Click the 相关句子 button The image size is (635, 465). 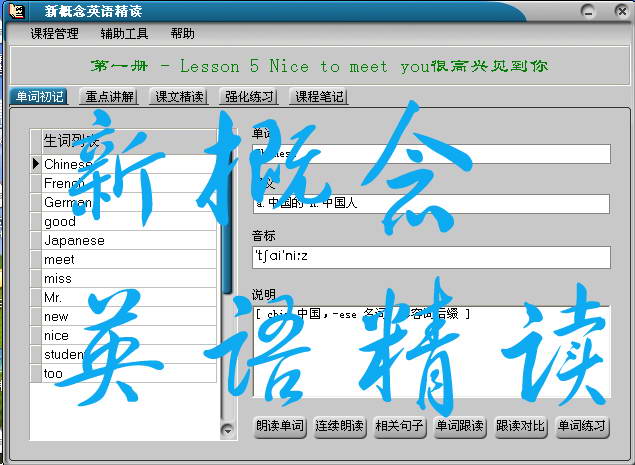coord(400,427)
